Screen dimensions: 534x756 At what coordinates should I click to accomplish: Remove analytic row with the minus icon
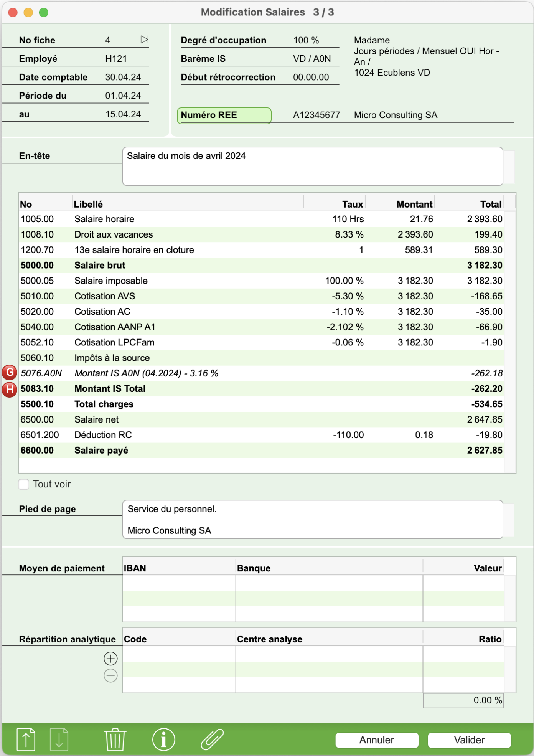[110, 675]
